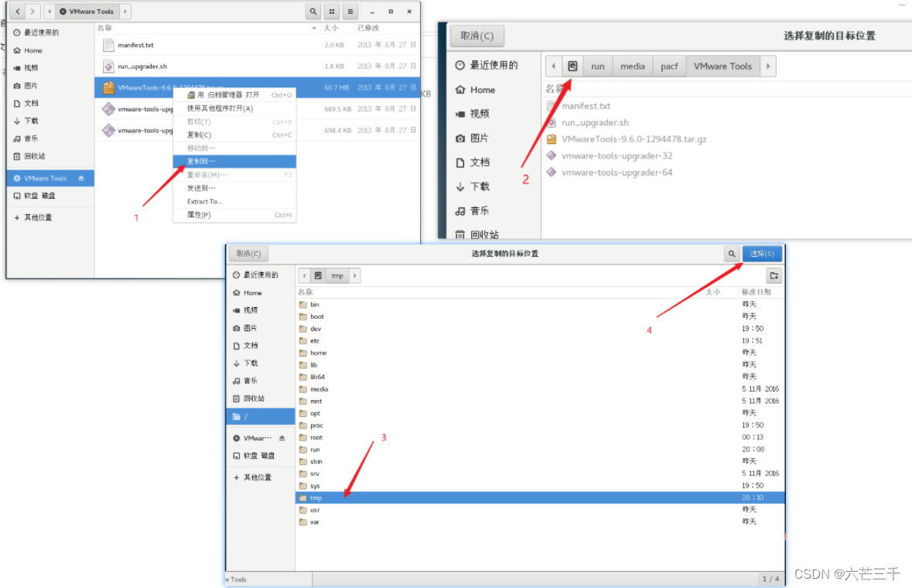
Task: Click path bar right arrow in bottom dialog
Action: [355, 275]
